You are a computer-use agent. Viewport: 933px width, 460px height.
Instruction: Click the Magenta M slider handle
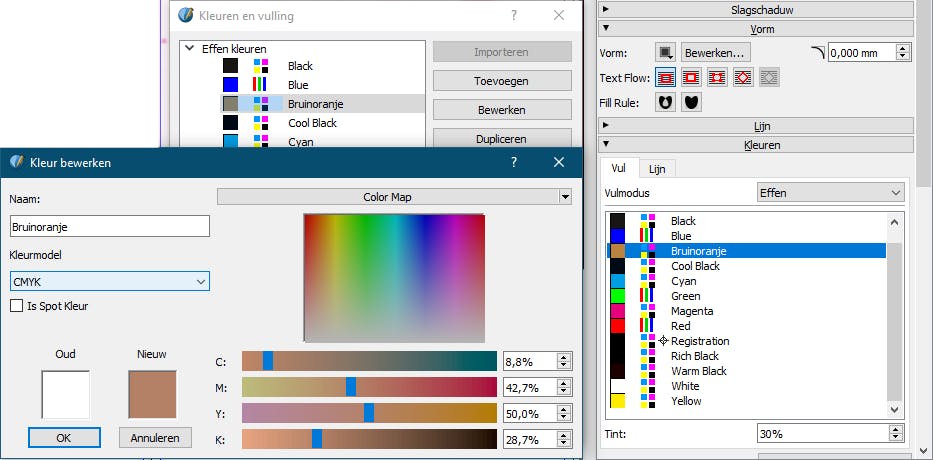pos(350,386)
